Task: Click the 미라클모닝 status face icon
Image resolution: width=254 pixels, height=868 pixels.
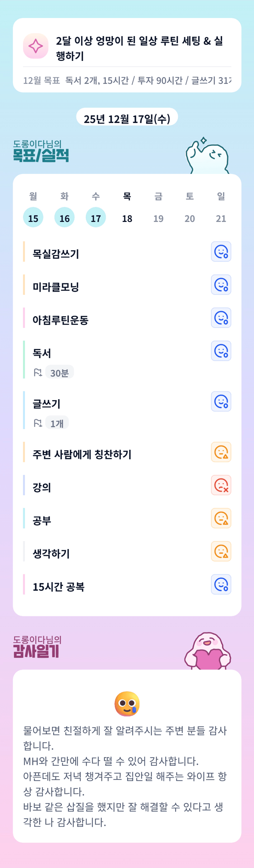Action: pos(221,285)
